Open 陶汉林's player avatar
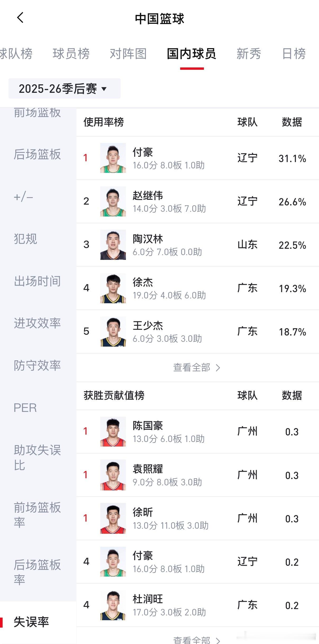Viewport: 319px width, 644px height. click(x=113, y=245)
